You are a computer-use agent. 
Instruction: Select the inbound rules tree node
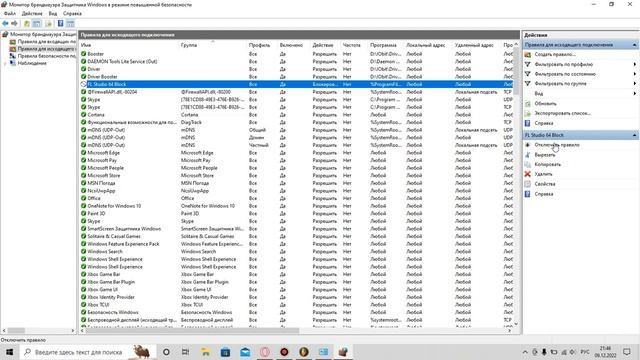click(x=43, y=42)
